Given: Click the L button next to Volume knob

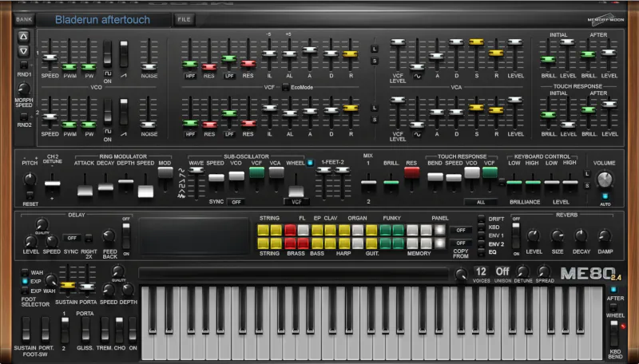Looking at the screenshot, I should [x=587, y=174].
